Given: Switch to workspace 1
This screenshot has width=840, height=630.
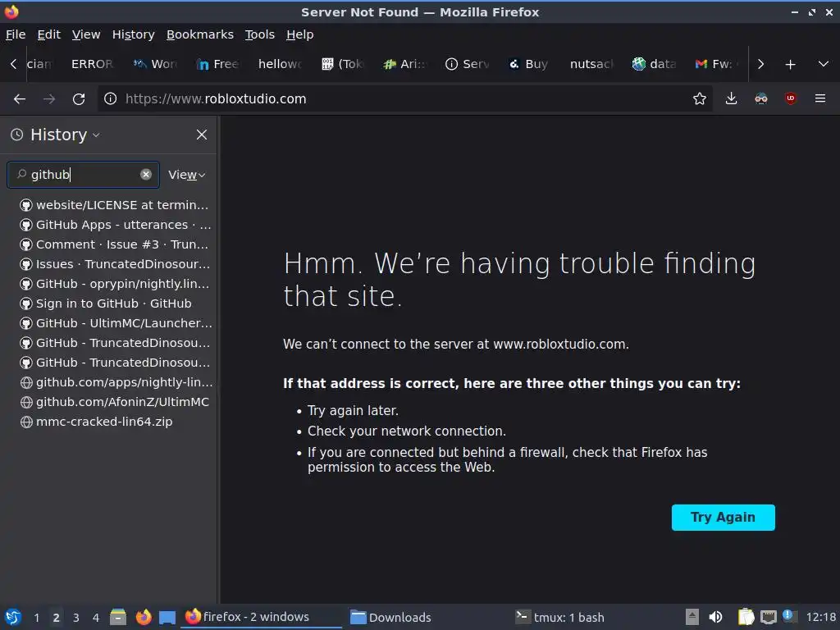Looking at the screenshot, I should pyautogui.click(x=36, y=618).
